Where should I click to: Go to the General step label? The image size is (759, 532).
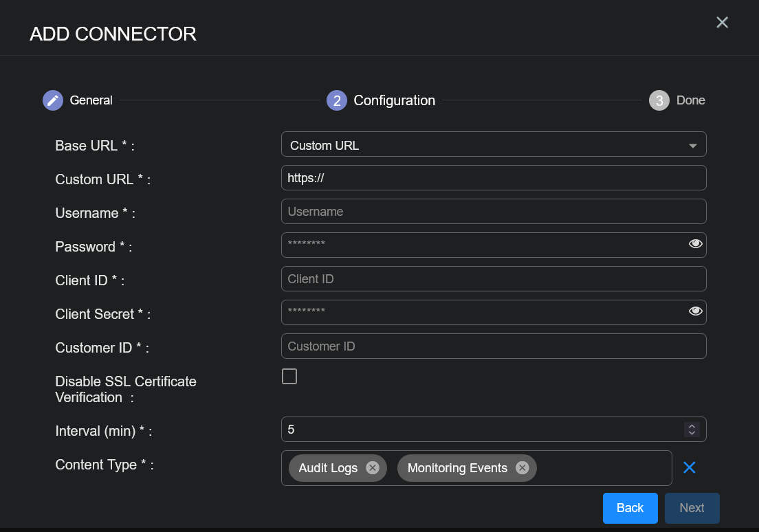91,100
